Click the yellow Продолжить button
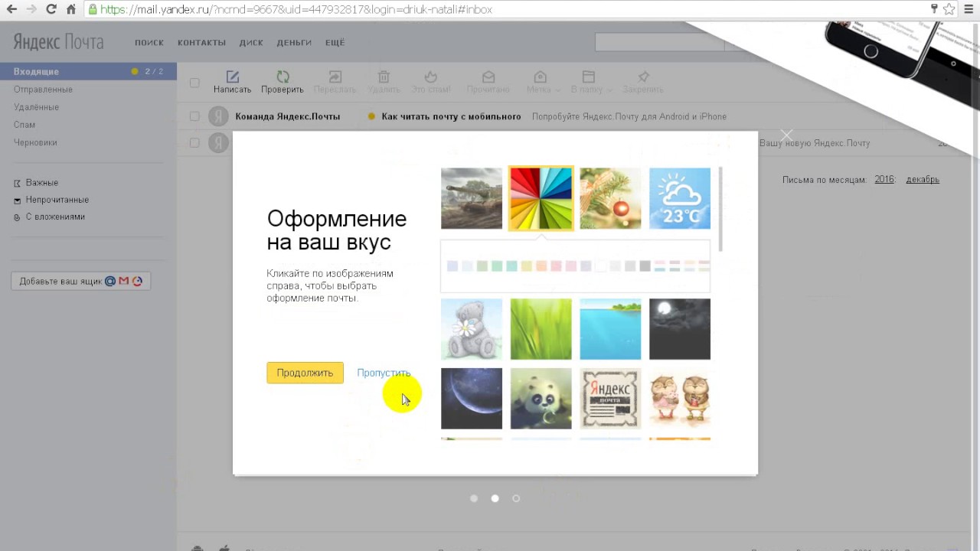This screenshot has width=980, height=551. (305, 373)
